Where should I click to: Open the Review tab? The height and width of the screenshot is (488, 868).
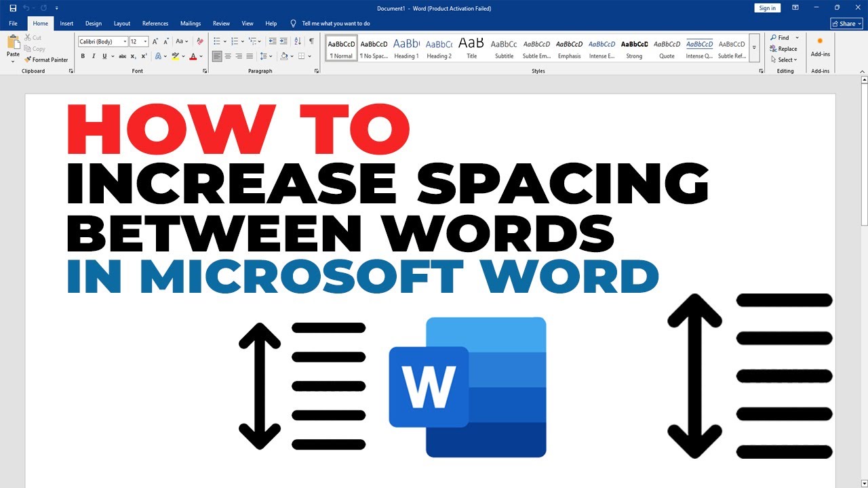(x=222, y=23)
